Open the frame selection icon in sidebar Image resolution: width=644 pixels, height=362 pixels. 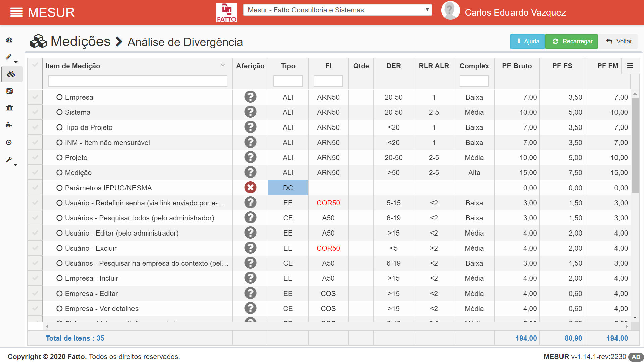[10, 91]
